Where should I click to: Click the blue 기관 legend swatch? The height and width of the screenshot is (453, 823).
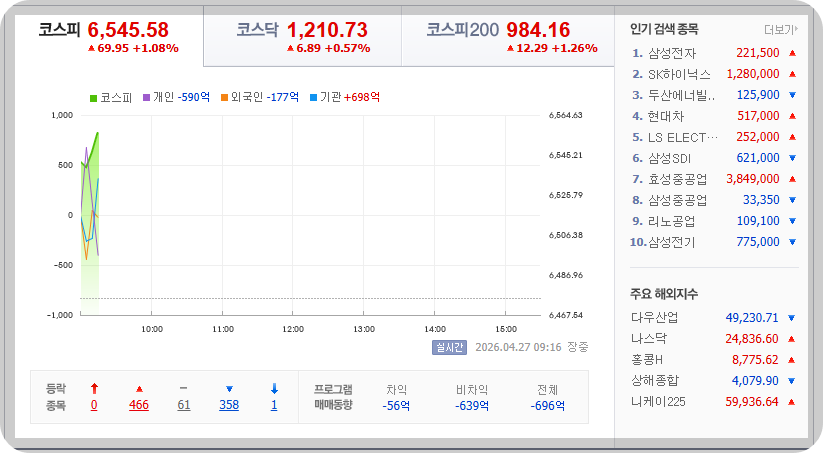[313, 97]
